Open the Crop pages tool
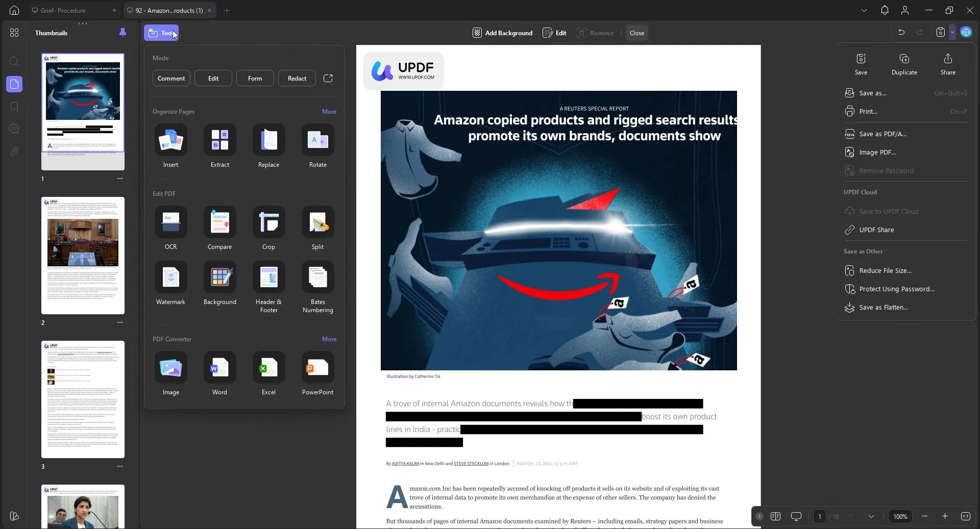Image resolution: width=980 pixels, height=529 pixels. pyautogui.click(x=268, y=222)
